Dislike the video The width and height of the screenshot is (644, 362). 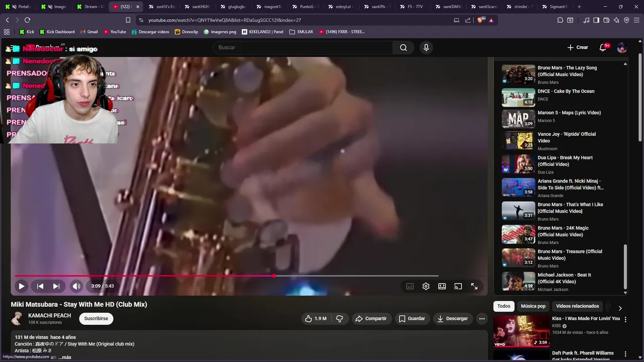[340, 319]
